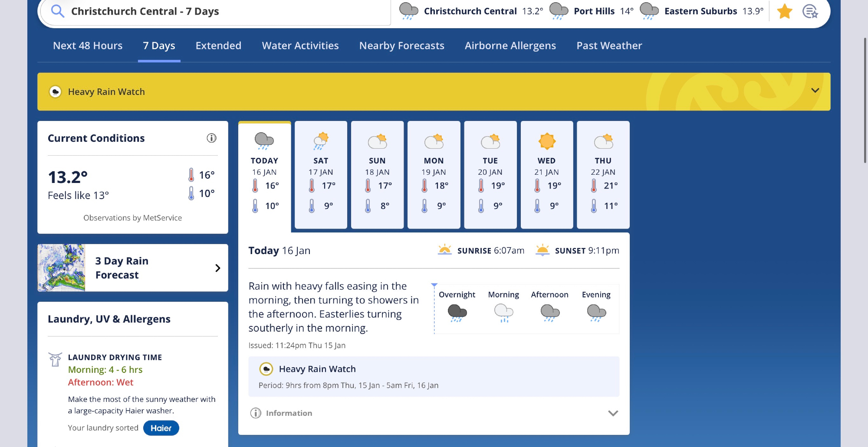Open 3 Day Rain Forecast arrow
This screenshot has width=868, height=447.
pos(217,268)
